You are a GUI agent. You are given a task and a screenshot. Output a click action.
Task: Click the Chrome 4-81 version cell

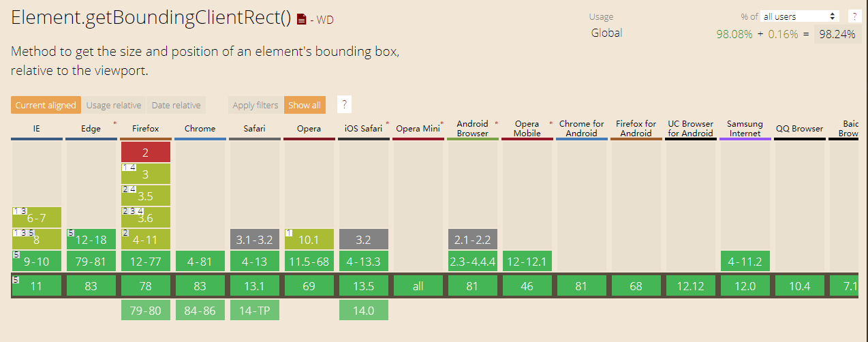tap(200, 261)
